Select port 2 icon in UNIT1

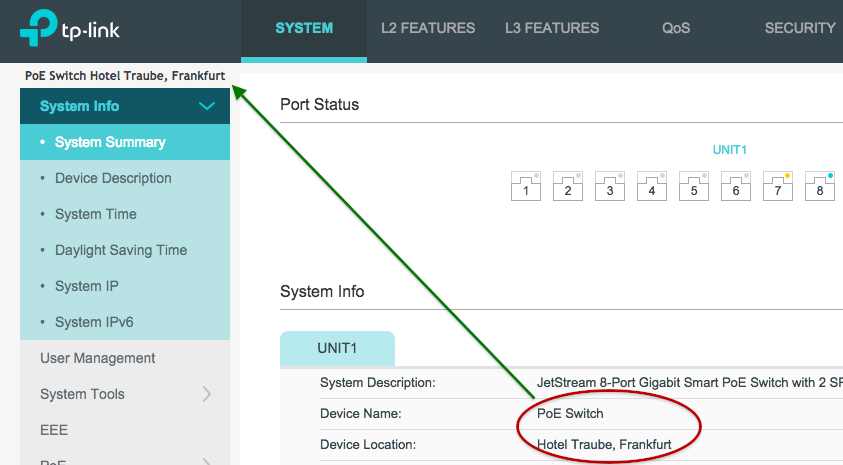point(568,186)
